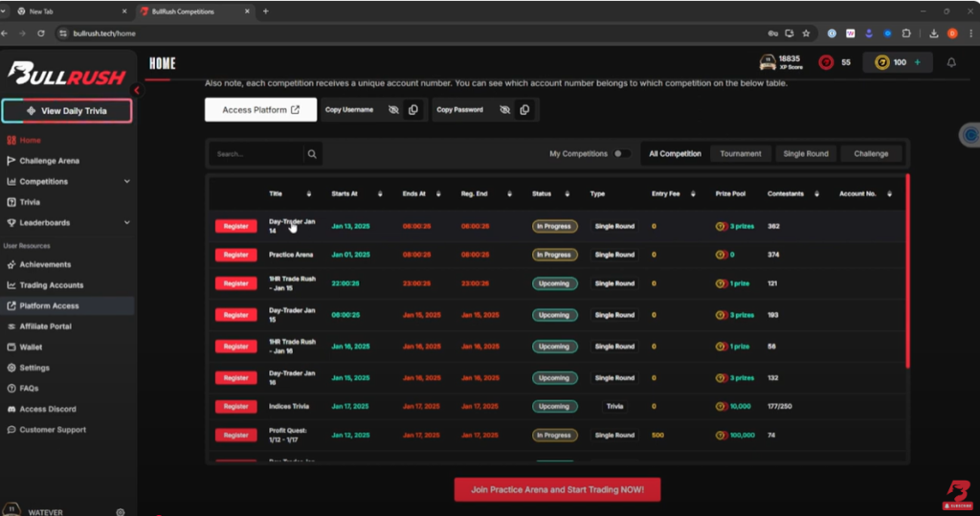Viewport: 980px width, 516px height.
Task: Open Achievements in the sidebar
Action: pos(45,264)
